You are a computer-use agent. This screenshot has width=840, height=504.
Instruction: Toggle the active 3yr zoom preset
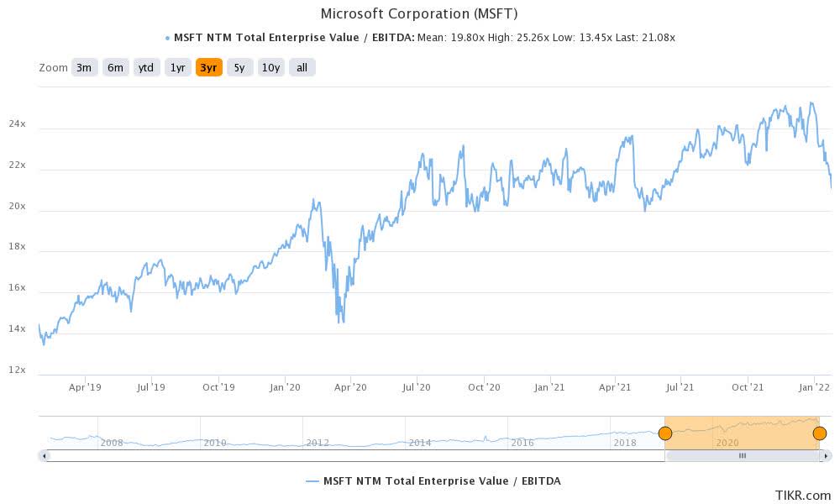(207, 67)
